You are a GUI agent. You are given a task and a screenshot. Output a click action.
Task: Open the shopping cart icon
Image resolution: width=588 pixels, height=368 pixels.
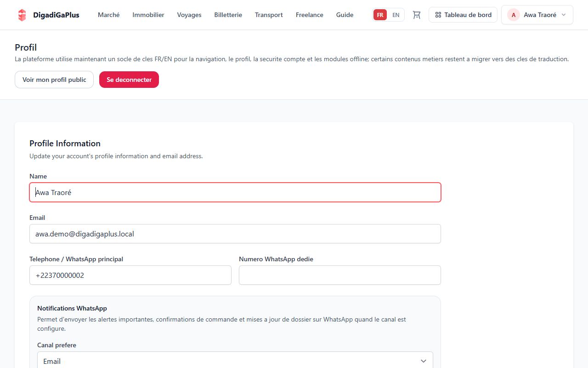coord(417,15)
